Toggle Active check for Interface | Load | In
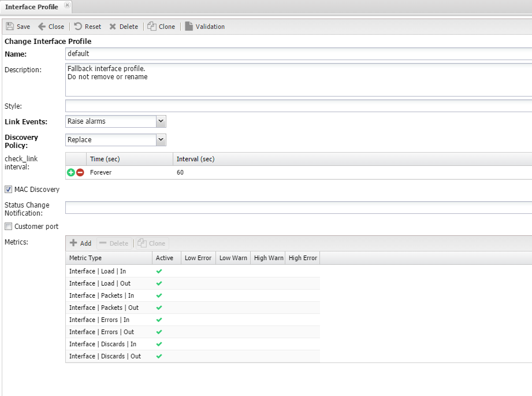Screen dimensions: 532x396 pos(159,271)
